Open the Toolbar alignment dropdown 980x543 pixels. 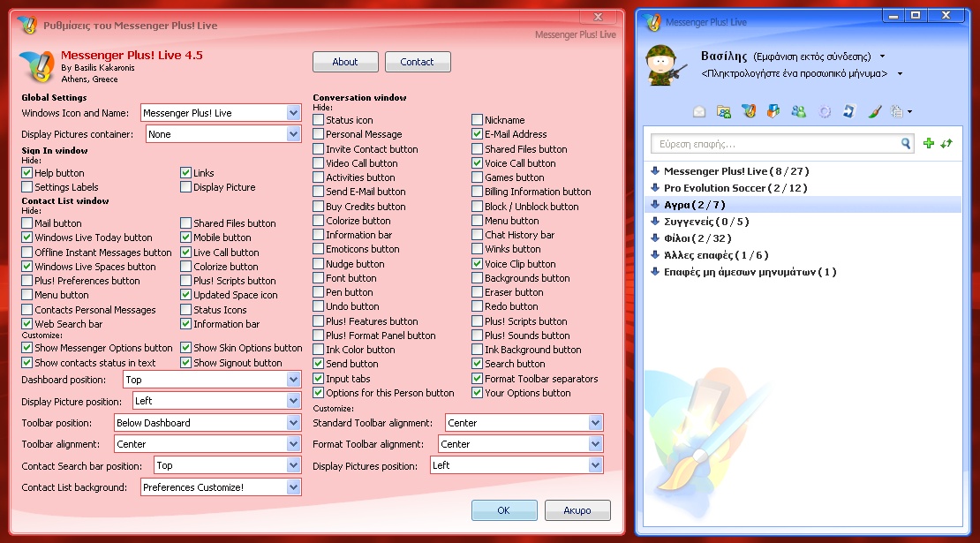pos(207,444)
